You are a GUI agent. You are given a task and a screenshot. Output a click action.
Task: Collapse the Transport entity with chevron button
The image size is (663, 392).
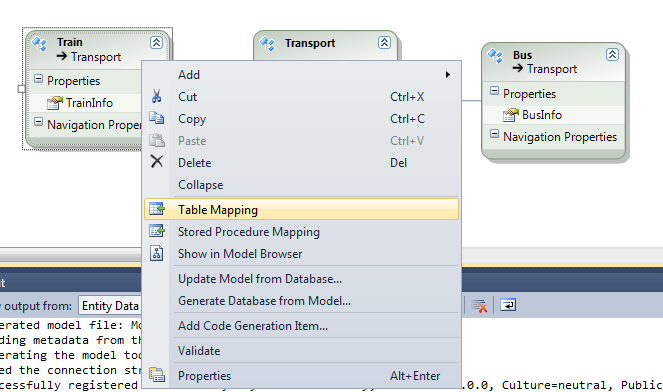coord(384,42)
